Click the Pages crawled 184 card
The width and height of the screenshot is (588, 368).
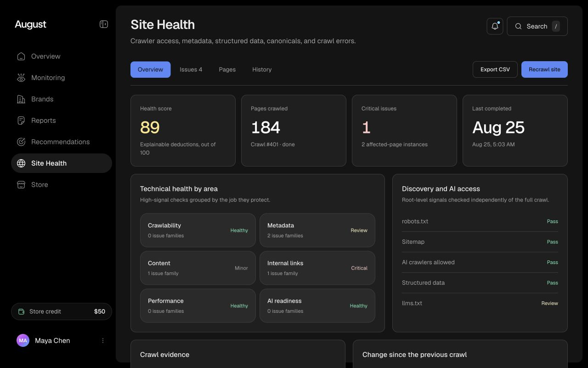tap(294, 131)
